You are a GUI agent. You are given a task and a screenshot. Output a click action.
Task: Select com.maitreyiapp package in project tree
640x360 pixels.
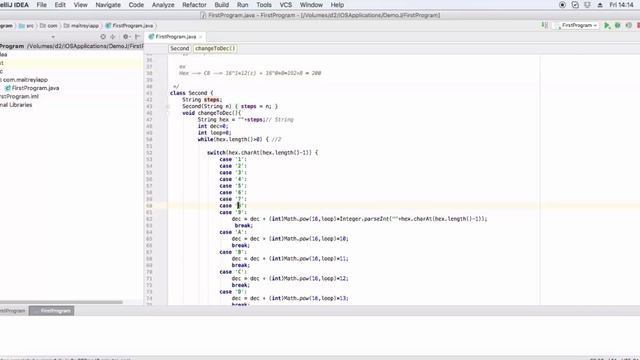pyautogui.click(x=24, y=80)
